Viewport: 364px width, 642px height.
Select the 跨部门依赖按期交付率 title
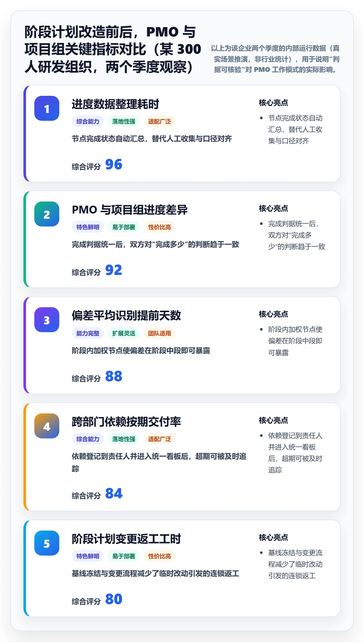(126, 422)
